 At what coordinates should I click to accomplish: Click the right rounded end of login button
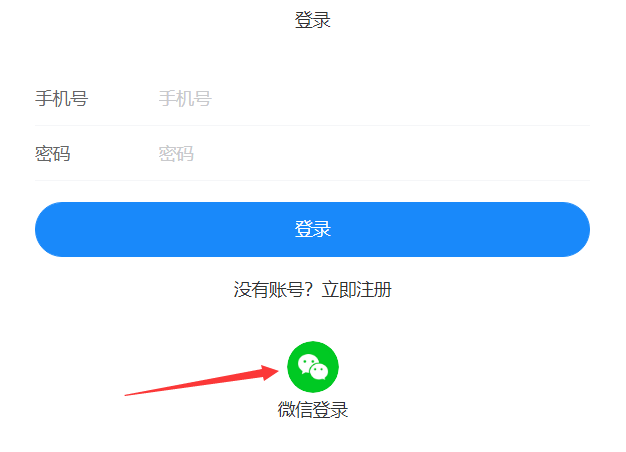point(573,230)
